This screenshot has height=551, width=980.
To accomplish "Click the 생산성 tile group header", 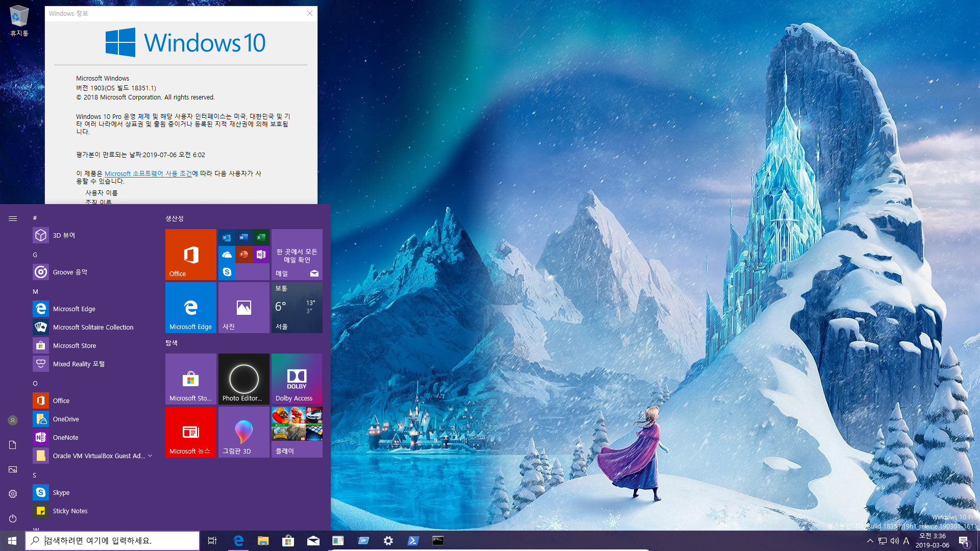I will 175,218.
